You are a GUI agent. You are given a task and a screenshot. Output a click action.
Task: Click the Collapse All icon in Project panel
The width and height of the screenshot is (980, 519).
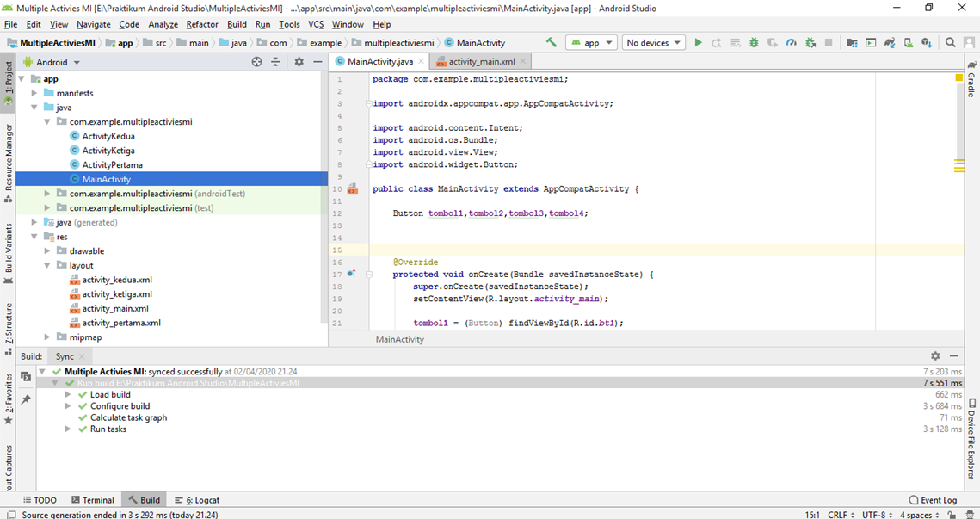(275, 62)
